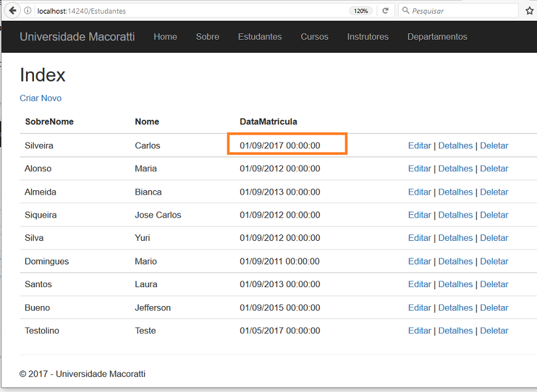
Task: Delete the Domingues record
Action: (x=494, y=261)
